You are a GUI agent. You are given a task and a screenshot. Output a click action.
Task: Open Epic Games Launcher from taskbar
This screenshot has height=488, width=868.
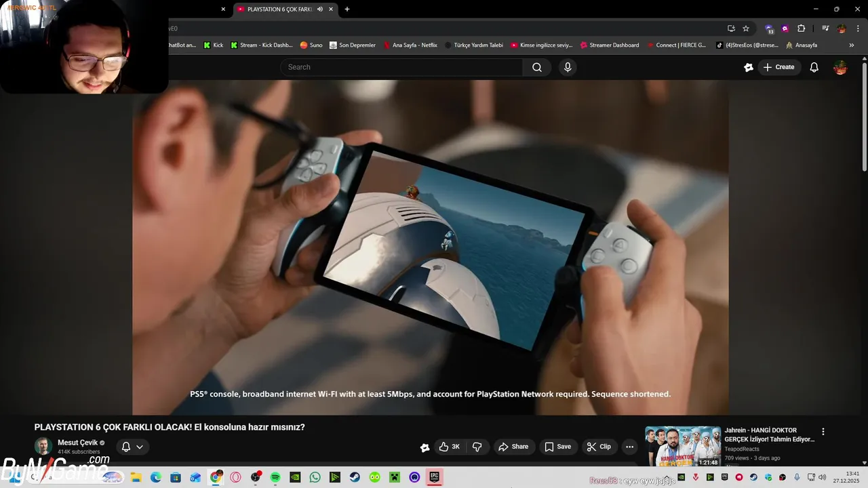click(434, 477)
